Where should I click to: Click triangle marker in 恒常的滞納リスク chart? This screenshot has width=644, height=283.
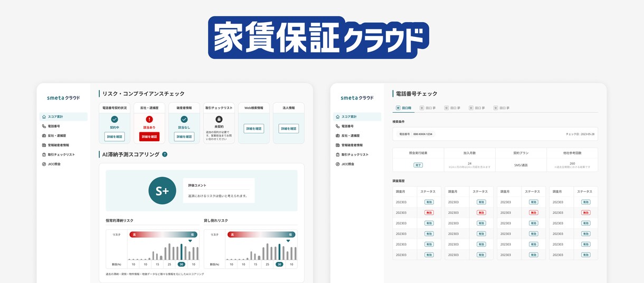point(190,241)
